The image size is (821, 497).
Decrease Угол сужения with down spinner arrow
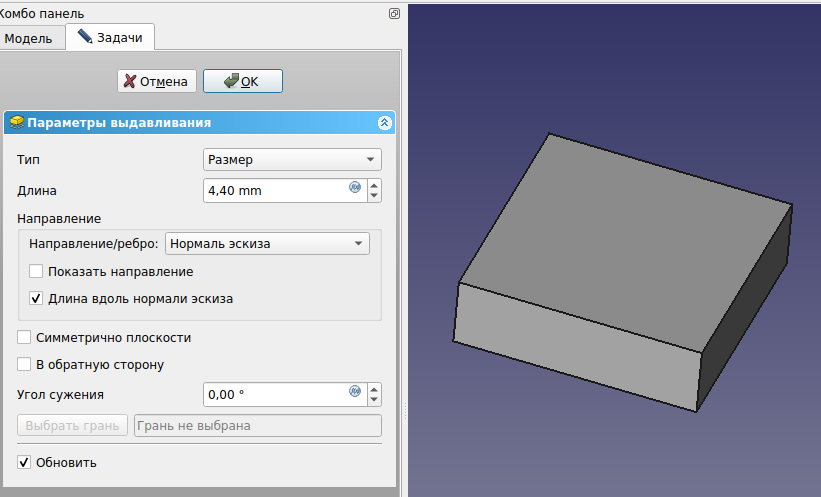tap(374, 400)
